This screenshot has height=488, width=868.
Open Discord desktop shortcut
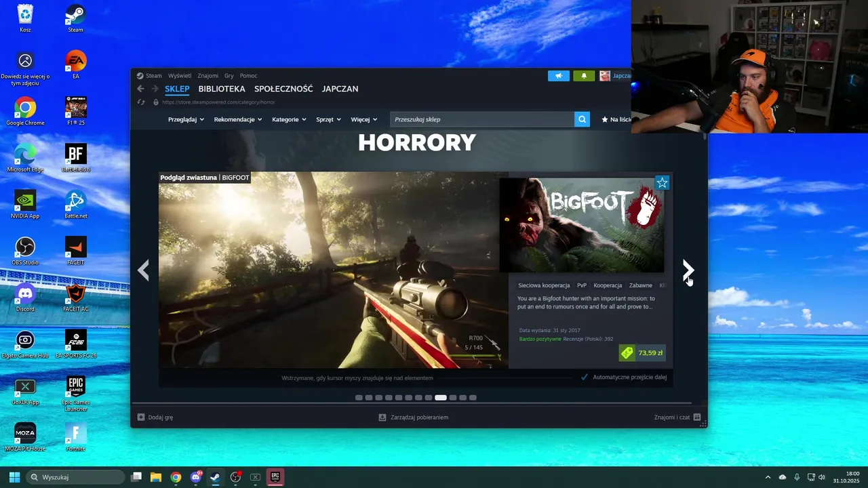point(25,298)
